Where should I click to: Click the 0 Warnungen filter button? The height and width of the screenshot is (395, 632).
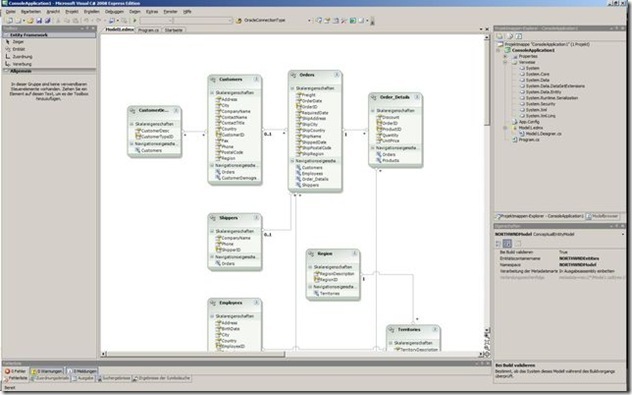click(47, 371)
